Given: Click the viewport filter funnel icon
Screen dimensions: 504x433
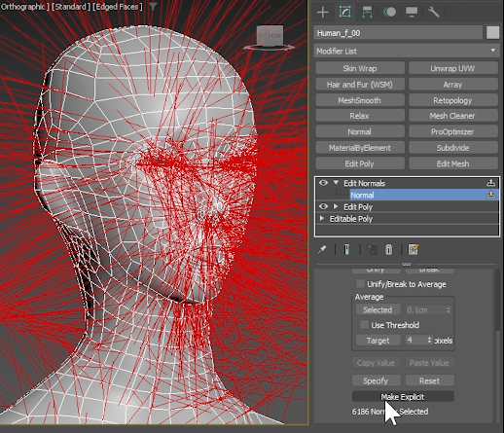Looking at the screenshot, I should pos(153,6).
